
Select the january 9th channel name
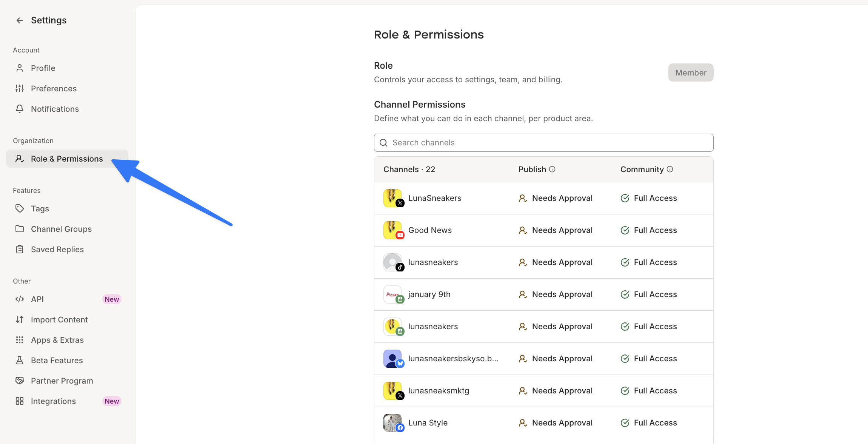coord(429,294)
